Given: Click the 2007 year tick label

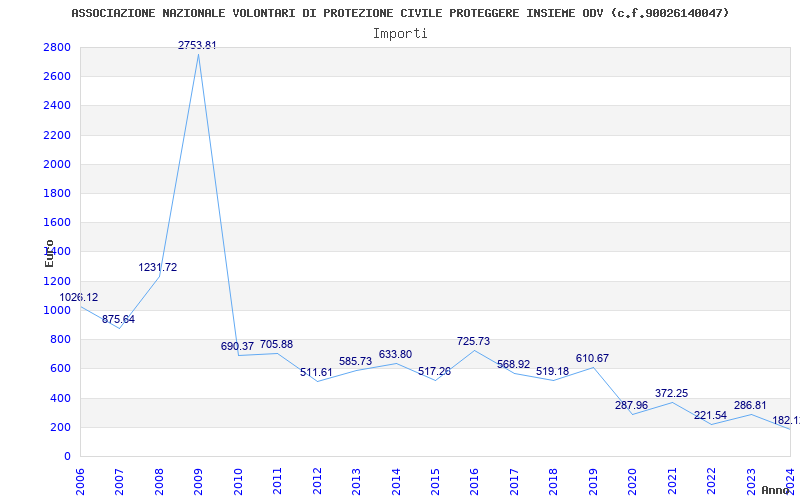Looking at the screenshot, I should pyautogui.click(x=119, y=482).
